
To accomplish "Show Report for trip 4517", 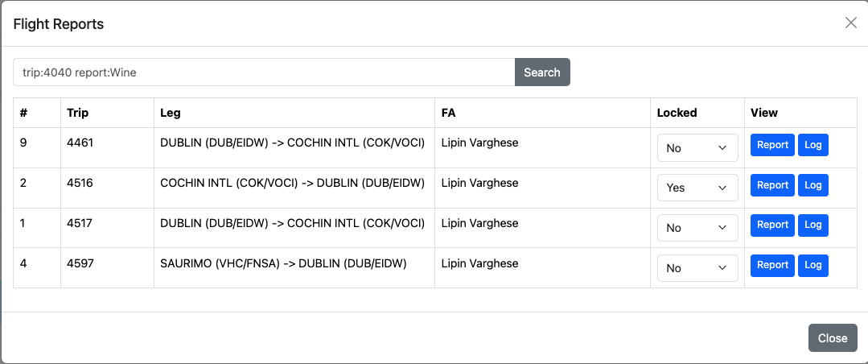I will (x=772, y=225).
